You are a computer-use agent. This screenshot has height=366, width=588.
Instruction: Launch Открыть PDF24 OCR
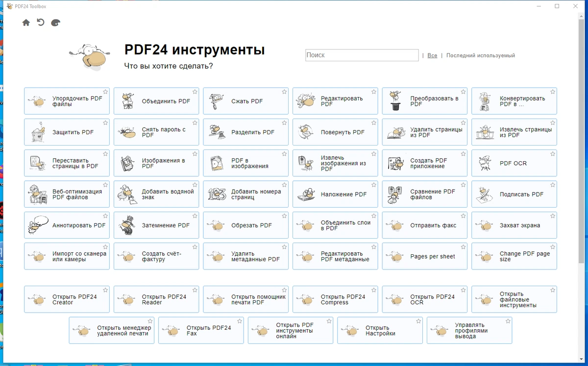coord(425,299)
